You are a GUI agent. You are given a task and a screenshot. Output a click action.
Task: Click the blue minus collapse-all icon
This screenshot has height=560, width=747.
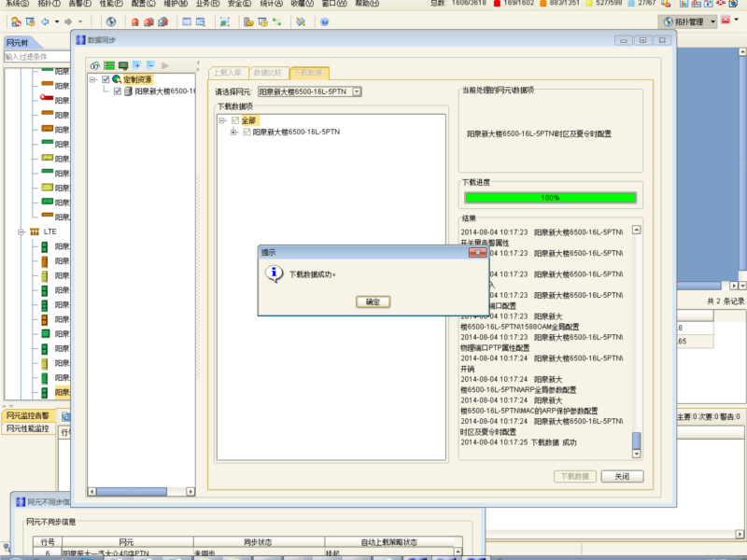(x=150, y=65)
